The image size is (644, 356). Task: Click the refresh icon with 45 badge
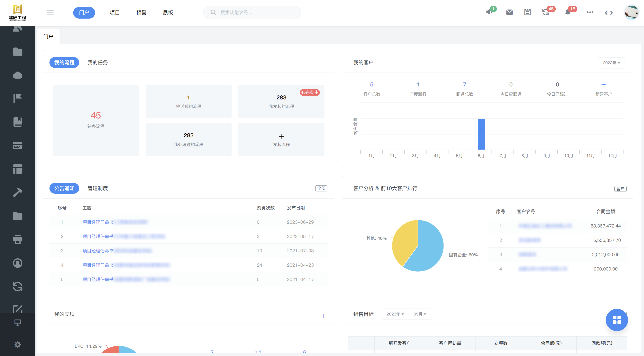(545, 12)
